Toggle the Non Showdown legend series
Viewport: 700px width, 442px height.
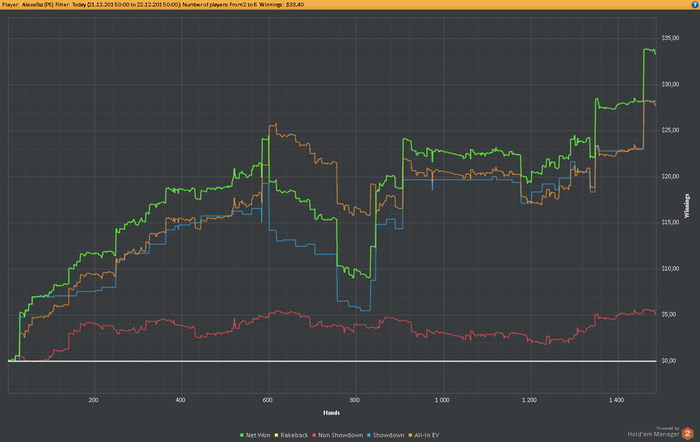[x=338, y=435]
